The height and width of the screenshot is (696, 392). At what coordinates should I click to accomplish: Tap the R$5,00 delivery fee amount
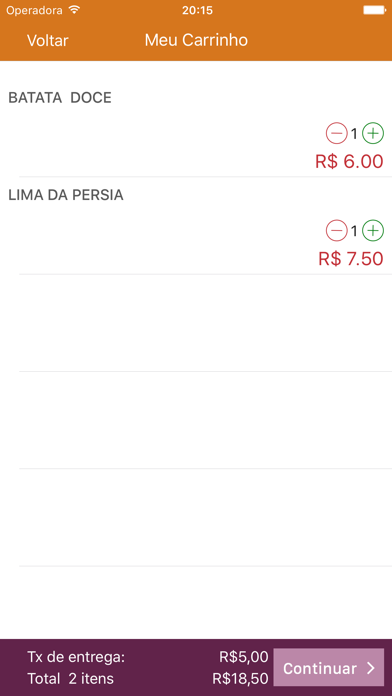tap(244, 657)
